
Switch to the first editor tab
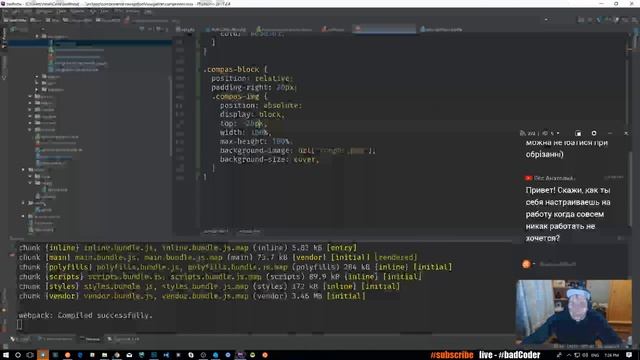[x=186, y=29]
